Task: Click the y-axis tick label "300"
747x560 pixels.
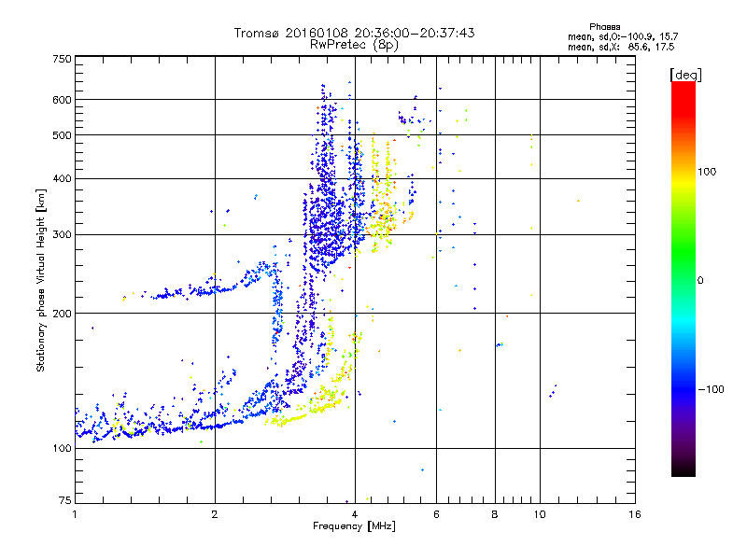Action: click(x=62, y=235)
